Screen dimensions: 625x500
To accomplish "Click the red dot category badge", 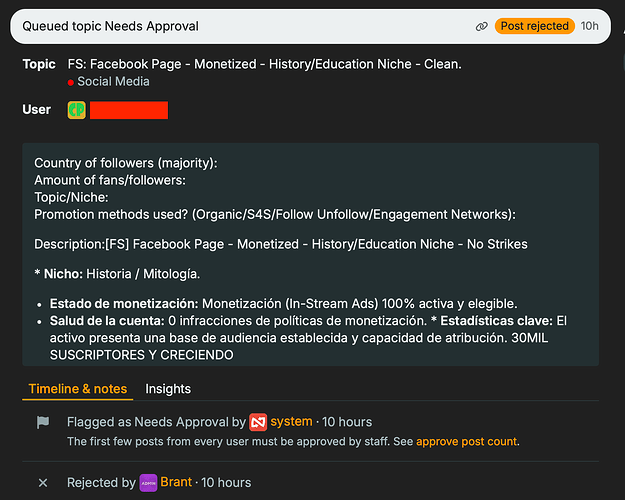I will [x=71, y=83].
